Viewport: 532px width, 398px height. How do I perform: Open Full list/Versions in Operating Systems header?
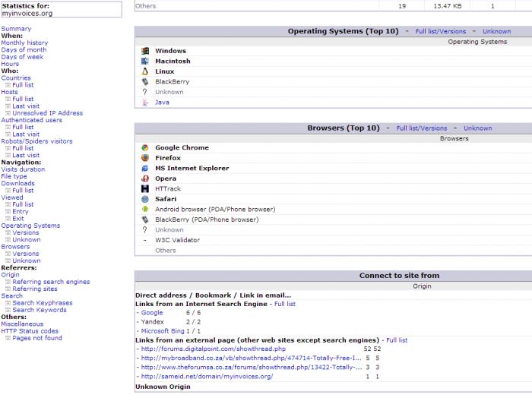click(x=440, y=32)
